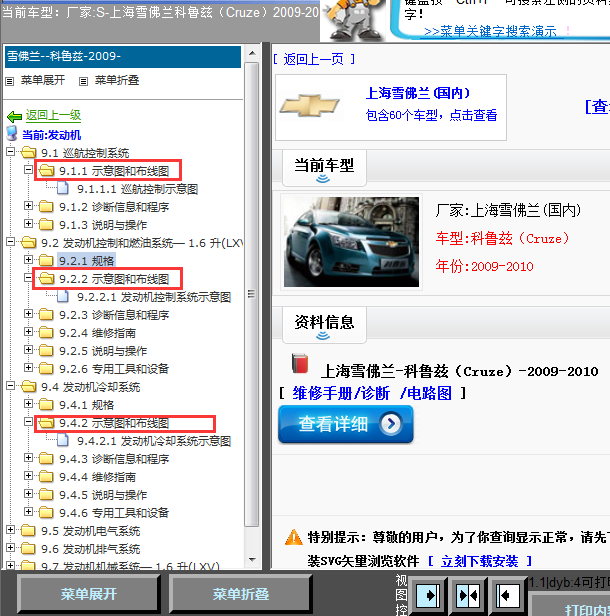
Task: Click the Chevrolet bowtie logo
Action: tap(310, 105)
